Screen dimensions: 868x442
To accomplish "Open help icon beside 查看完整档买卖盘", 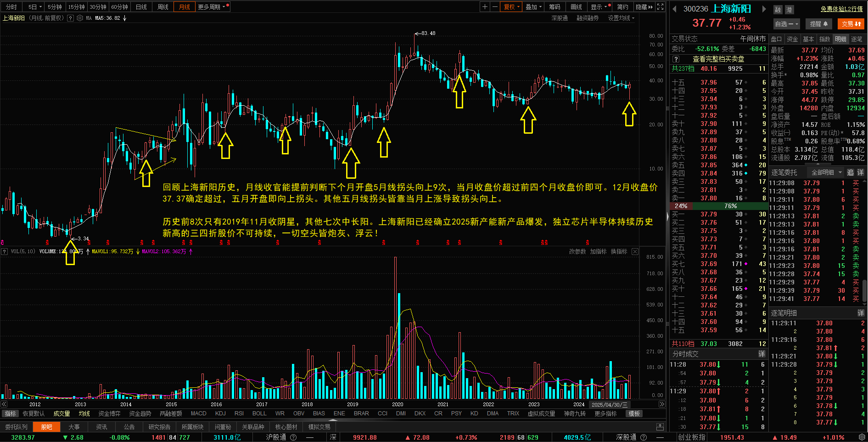I will pos(676,59).
